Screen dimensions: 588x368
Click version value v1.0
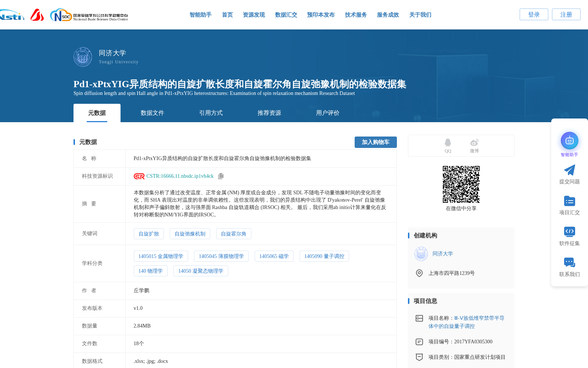click(x=138, y=308)
